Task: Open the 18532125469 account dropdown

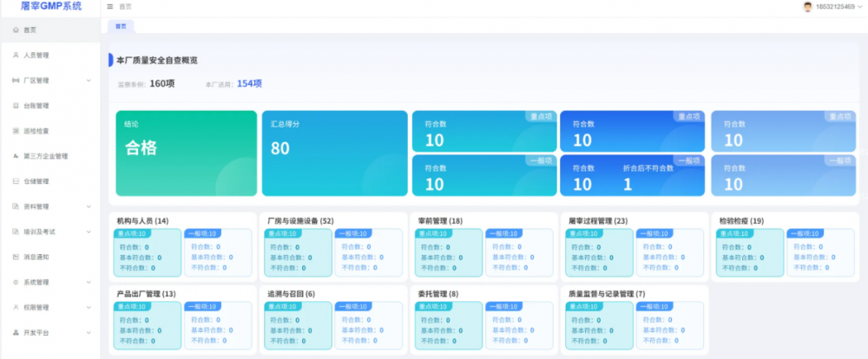Action: pos(838,7)
